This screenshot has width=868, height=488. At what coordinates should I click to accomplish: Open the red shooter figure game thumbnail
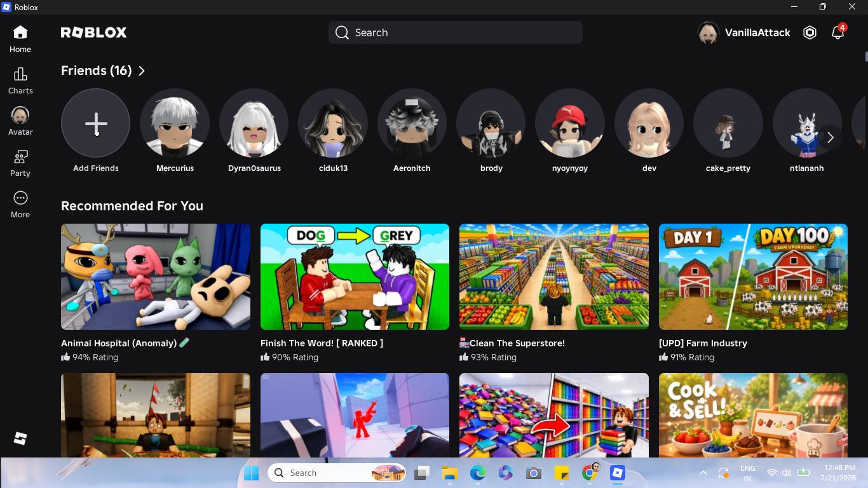pyautogui.click(x=355, y=415)
